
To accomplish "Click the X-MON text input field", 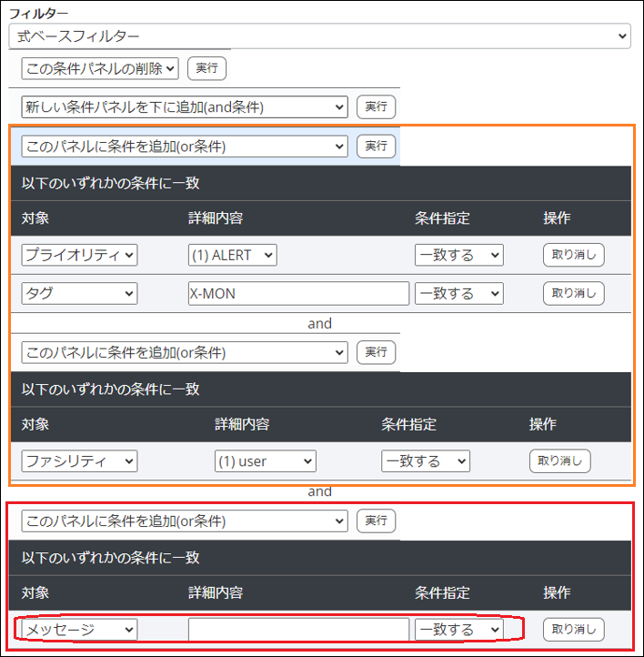I will coord(298,293).
